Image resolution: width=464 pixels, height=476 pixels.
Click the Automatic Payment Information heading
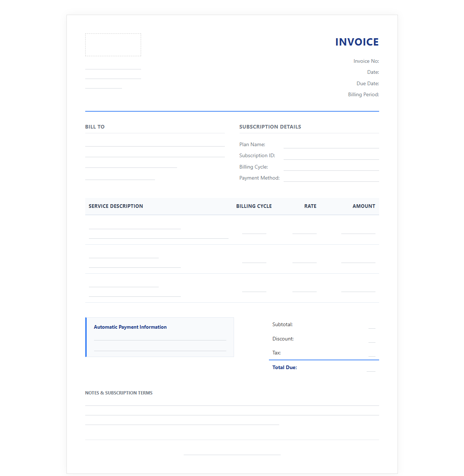coord(130,327)
